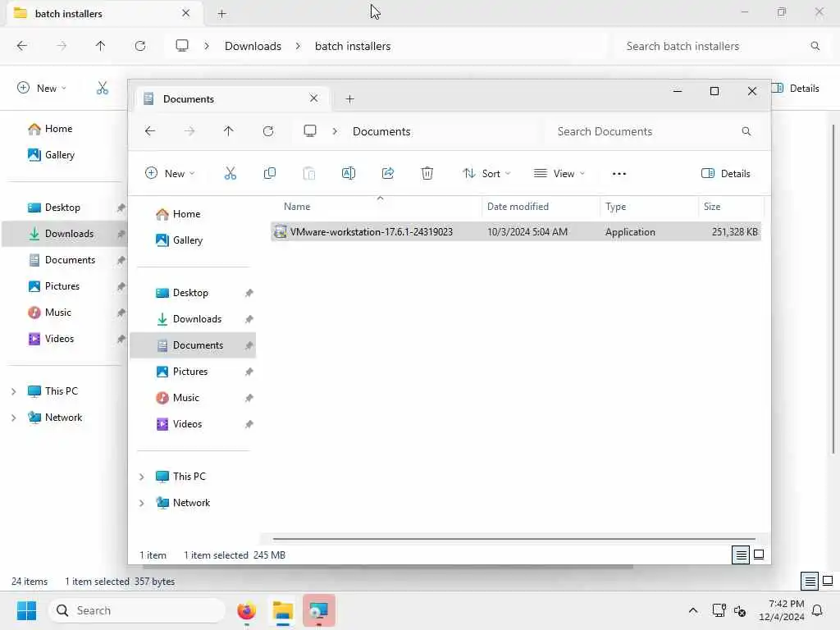Open Downloads in Documents window sidebar
Viewport: 840px width, 630px height.
(x=197, y=319)
